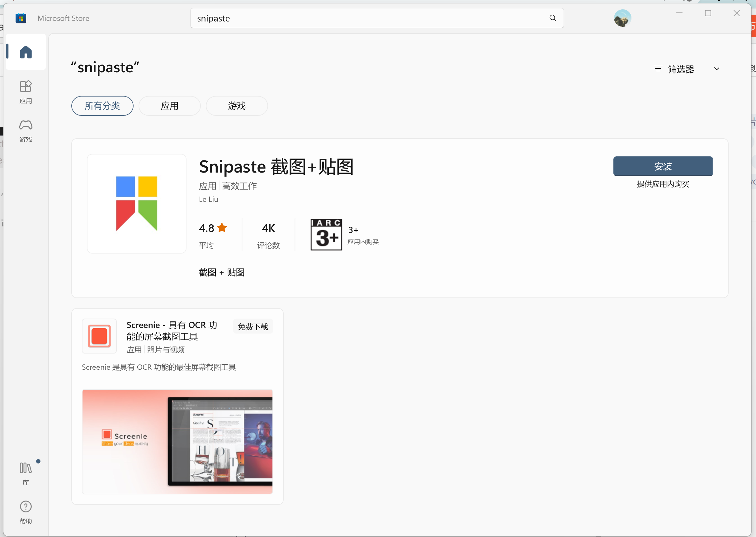
Task: Click the filter chevron arrow
Action: (x=717, y=69)
